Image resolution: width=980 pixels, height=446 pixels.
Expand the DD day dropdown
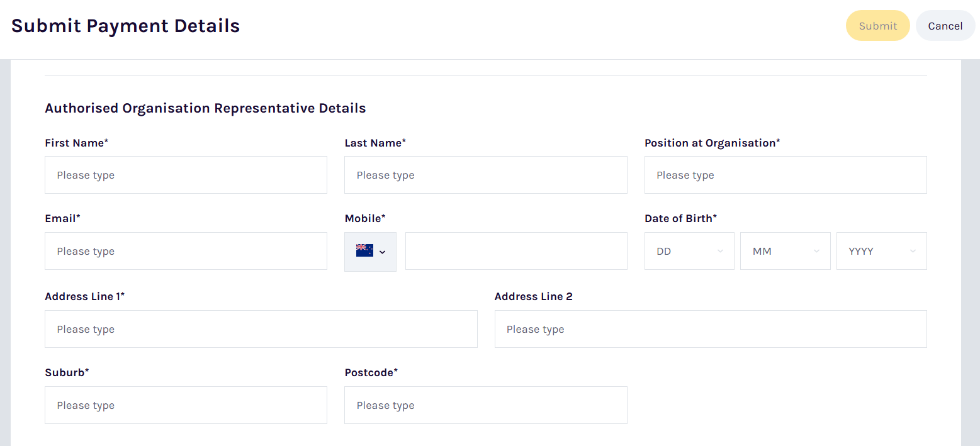[x=689, y=251]
